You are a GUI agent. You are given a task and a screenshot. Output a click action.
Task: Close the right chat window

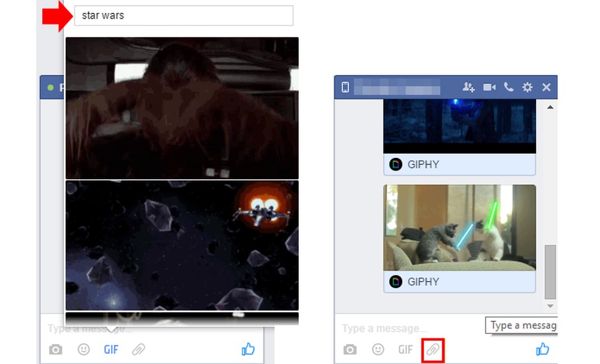pos(546,87)
